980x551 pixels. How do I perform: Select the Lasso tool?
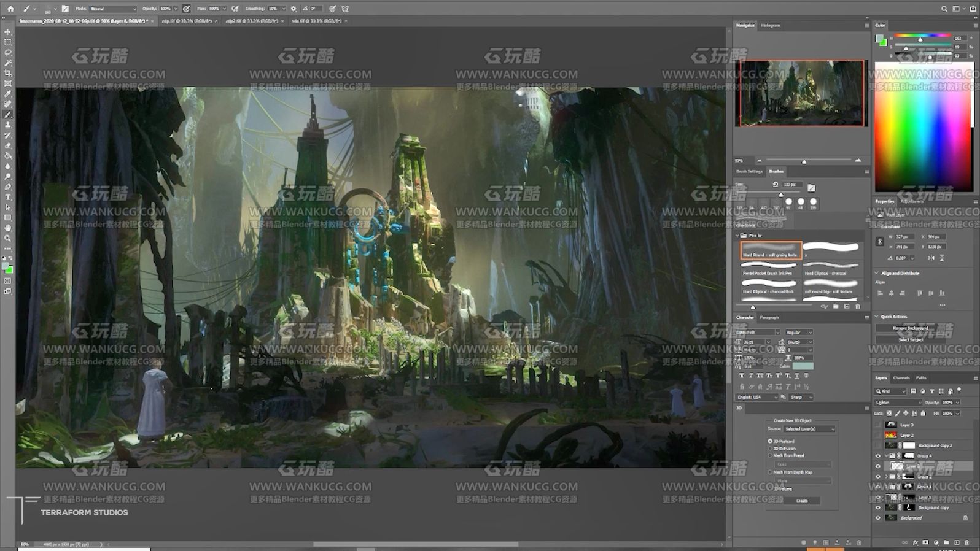point(8,53)
